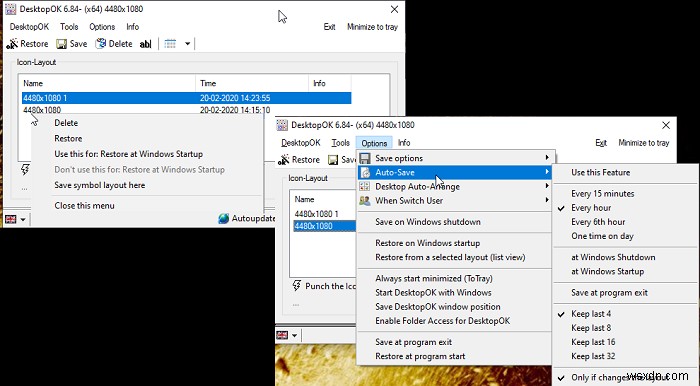The image size is (700, 386).
Task: Click UK flag language icon in back window
Action: (x=11, y=219)
